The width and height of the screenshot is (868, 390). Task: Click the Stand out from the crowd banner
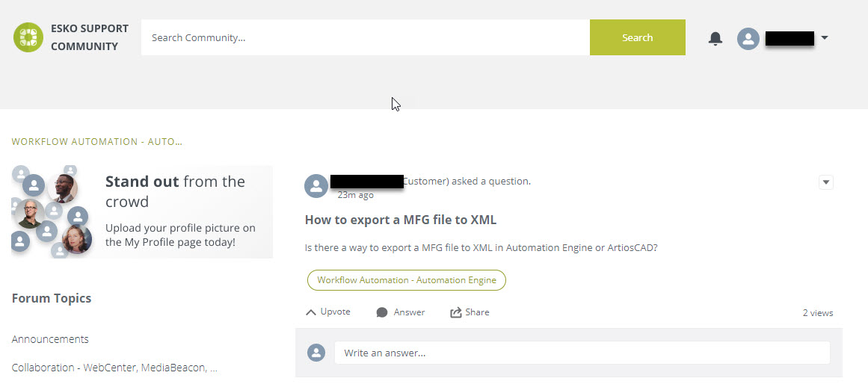point(142,212)
